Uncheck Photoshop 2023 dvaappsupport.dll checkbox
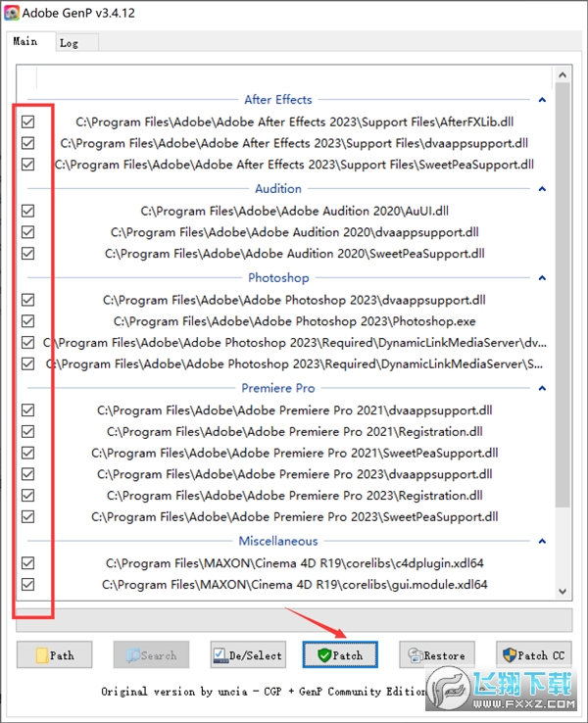 (28, 300)
